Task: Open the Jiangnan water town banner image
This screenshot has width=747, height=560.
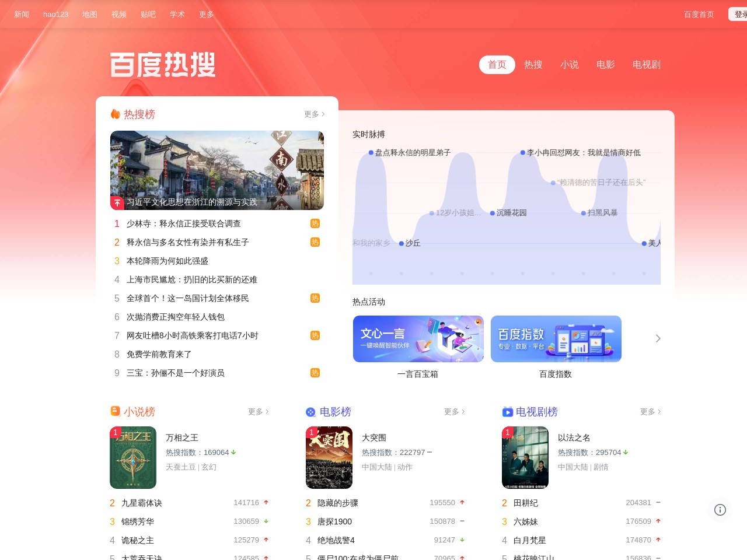Action: pos(217,170)
